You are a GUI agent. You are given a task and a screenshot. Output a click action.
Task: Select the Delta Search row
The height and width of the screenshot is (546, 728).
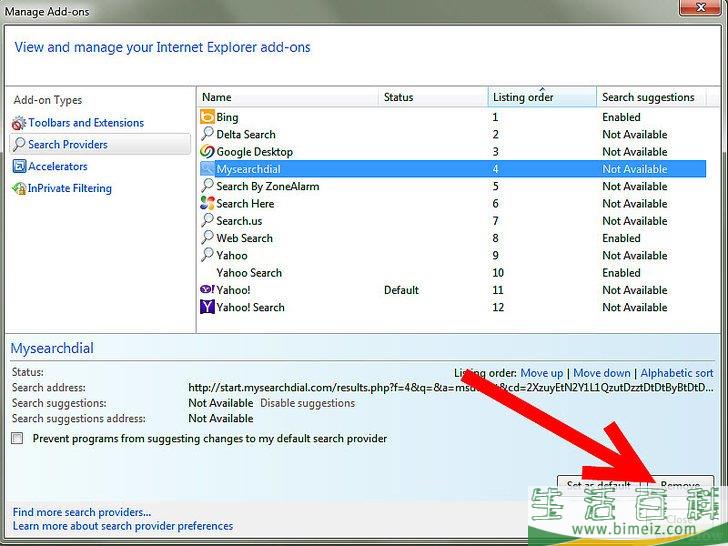[x=453, y=134]
